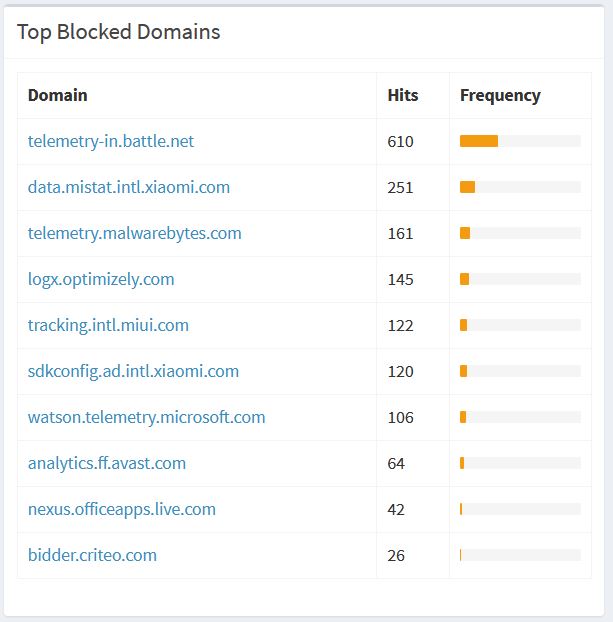
Task: Open telemetry-in.battle.net domain link
Action: tap(111, 141)
